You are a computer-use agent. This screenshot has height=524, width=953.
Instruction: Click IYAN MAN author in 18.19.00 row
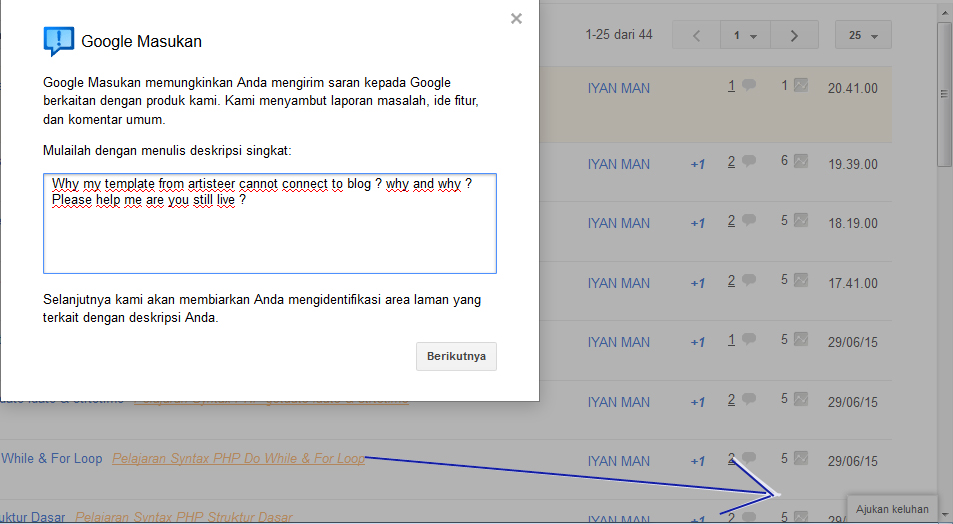pyautogui.click(x=618, y=224)
